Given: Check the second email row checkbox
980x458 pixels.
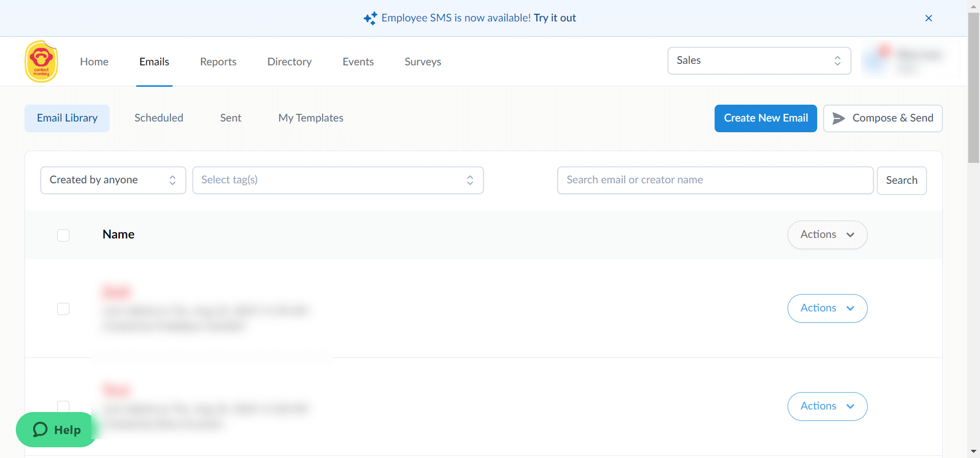Looking at the screenshot, I should (x=63, y=406).
